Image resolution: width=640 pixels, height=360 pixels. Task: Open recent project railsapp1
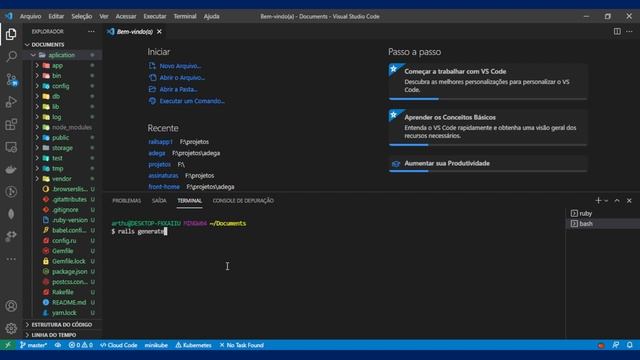coord(160,142)
